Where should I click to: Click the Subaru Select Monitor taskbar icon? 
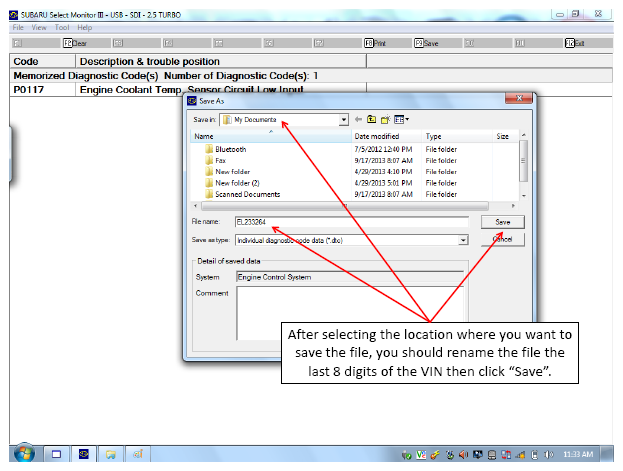coord(84,454)
